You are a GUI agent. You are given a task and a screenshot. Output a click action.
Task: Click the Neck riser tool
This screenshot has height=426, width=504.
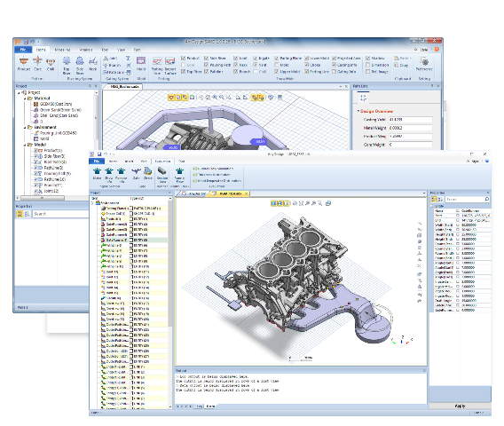pos(92,64)
